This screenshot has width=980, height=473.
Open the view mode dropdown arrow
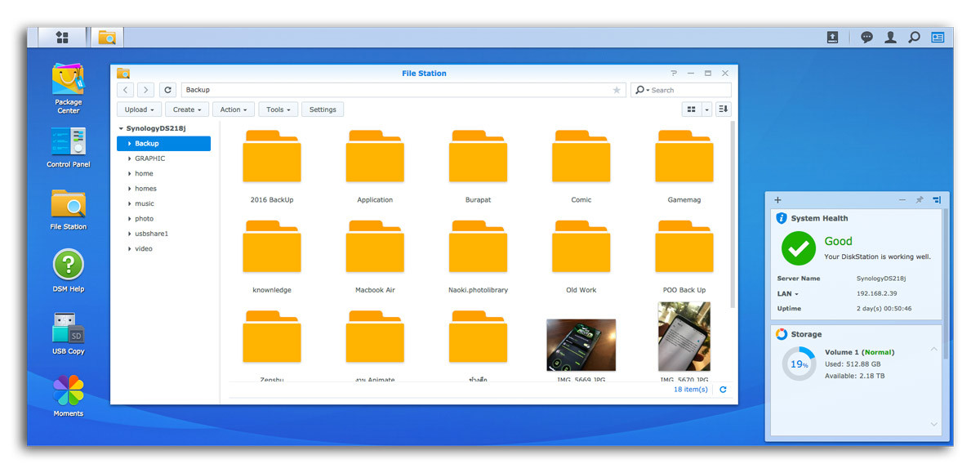click(x=707, y=109)
